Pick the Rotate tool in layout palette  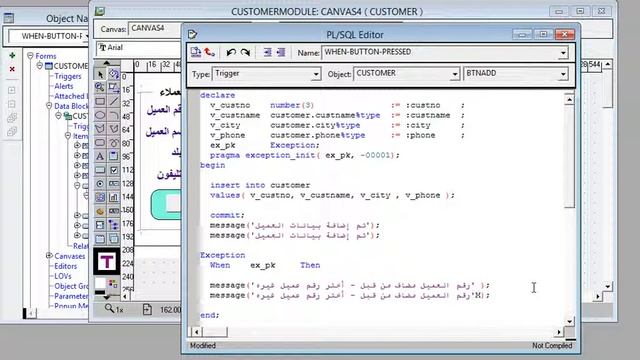(x=113, y=74)
